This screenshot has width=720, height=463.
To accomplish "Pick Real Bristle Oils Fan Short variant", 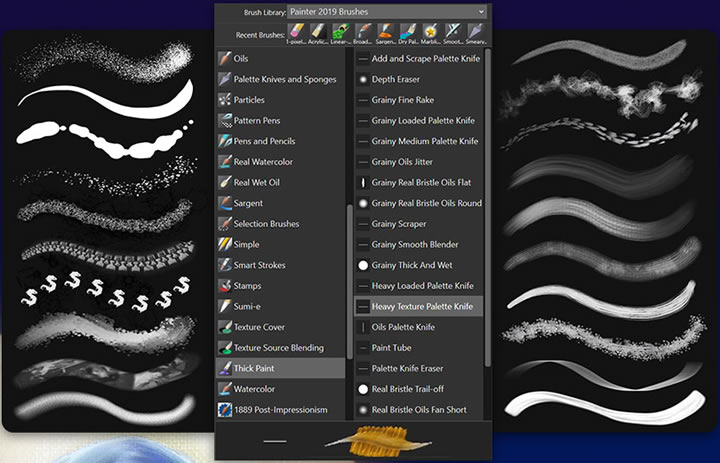I will (419, 410).
